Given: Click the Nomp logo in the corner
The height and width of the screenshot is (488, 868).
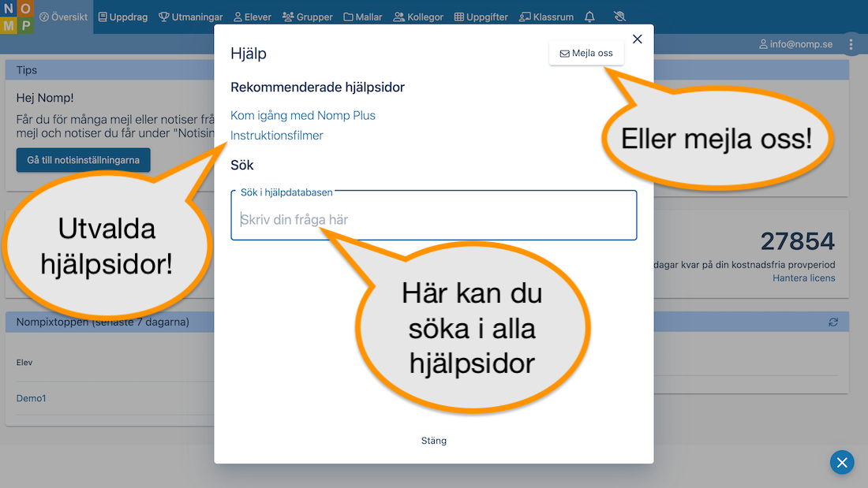Looking at the screenshot, I should pos(17,17).
